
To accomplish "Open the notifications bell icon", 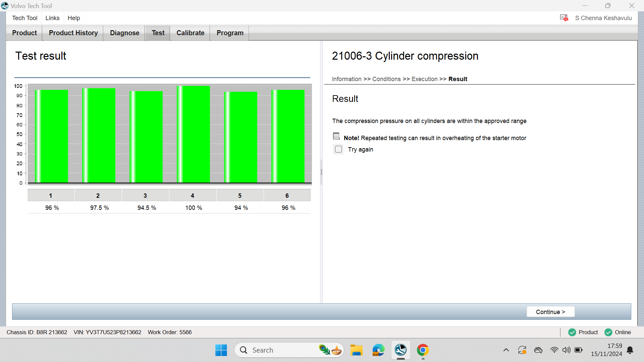I will (630, 350).
